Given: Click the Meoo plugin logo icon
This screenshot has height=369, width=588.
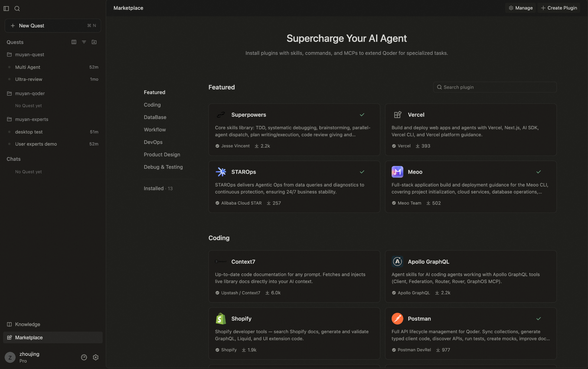Looking at the screenshot, I should tap(398, 172).
